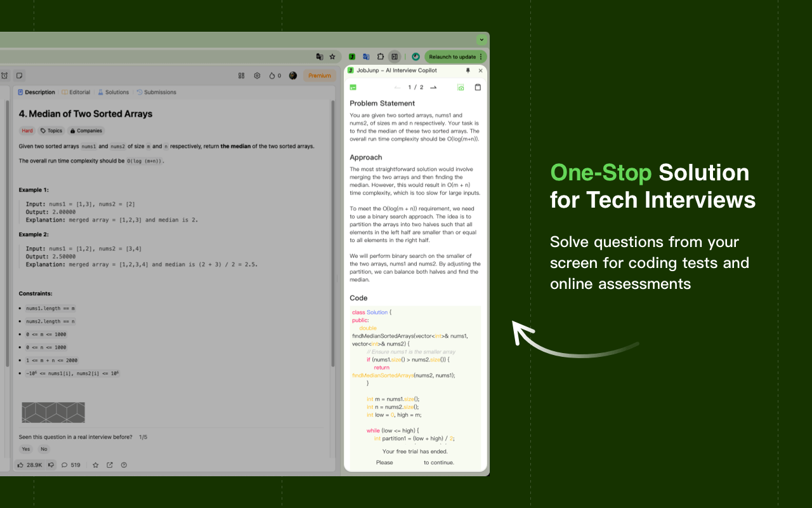The height and width of the screenshot is (508, 812).
Task: Click the help question mark icon
Action: [x=124, y=465]
